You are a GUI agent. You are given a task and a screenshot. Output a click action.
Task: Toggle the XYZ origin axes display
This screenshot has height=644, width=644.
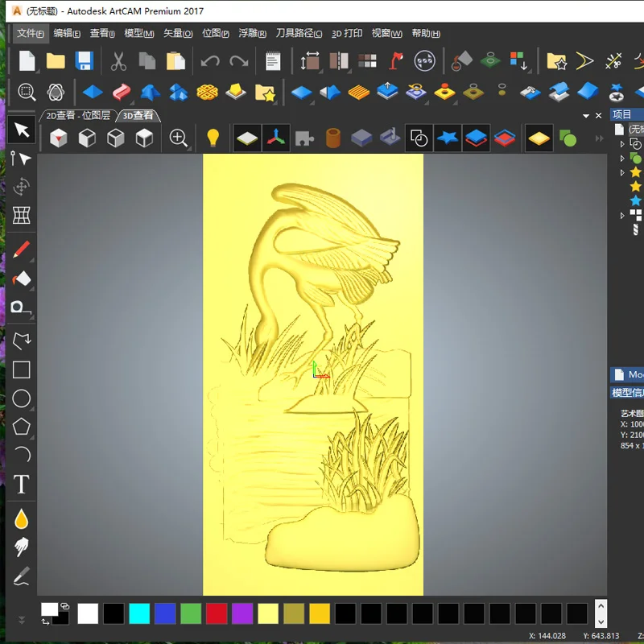point(275,138)
